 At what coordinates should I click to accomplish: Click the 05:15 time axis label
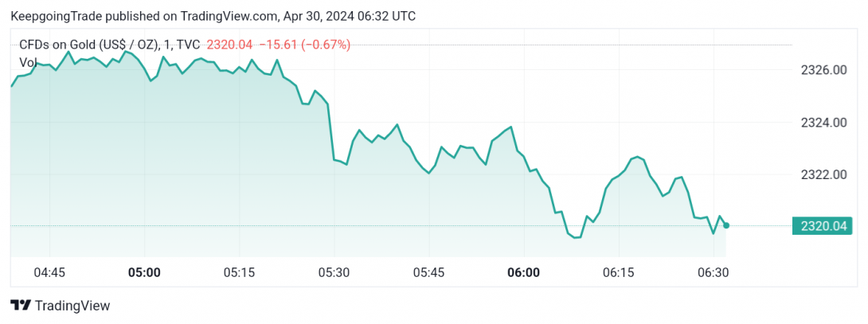click(239, 272)
